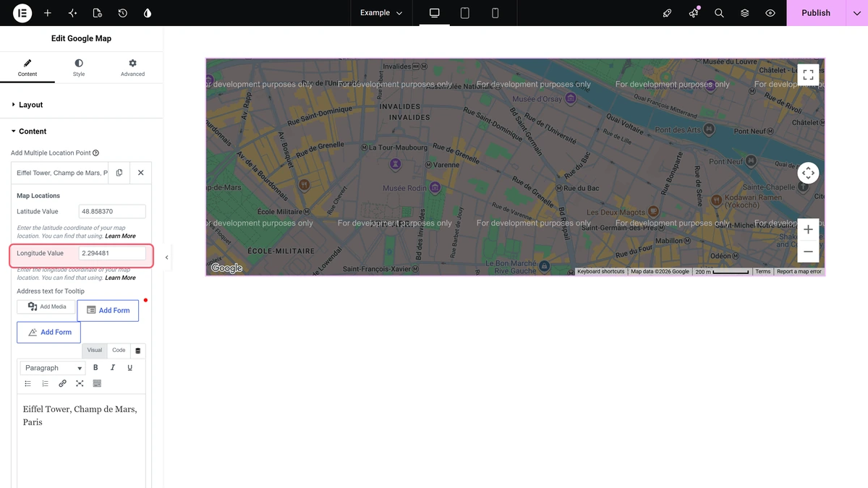
Task: Open map camera controls button
Action: click(x=808, y=174)
